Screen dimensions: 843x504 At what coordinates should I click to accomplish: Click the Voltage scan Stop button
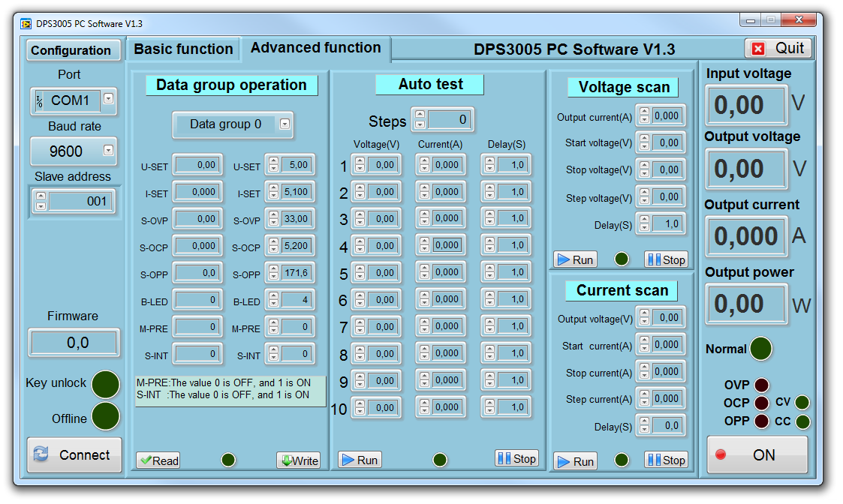[666, 259]
